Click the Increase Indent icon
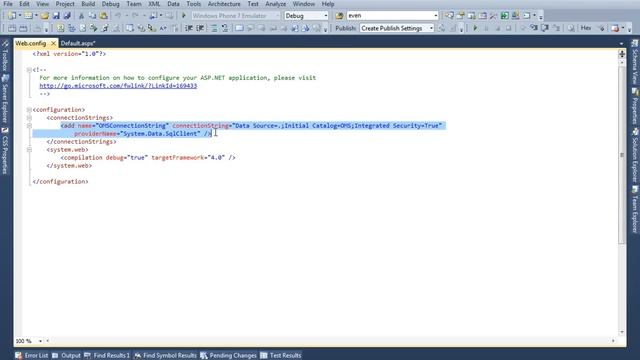The height and width of the screenshot is (360, 640). click(200, 28)
